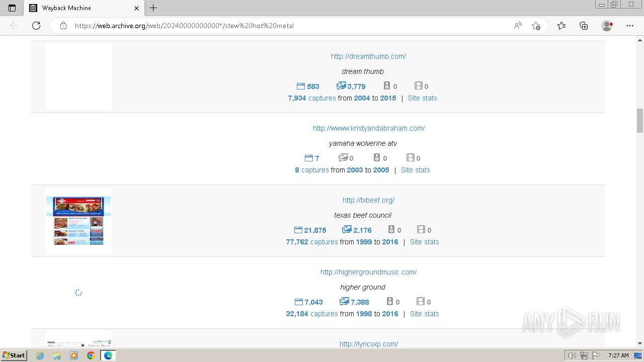Viewport: 644px width, 362px height.
Task: Click the 'higher ground' description text
Action: coord(363,287)
